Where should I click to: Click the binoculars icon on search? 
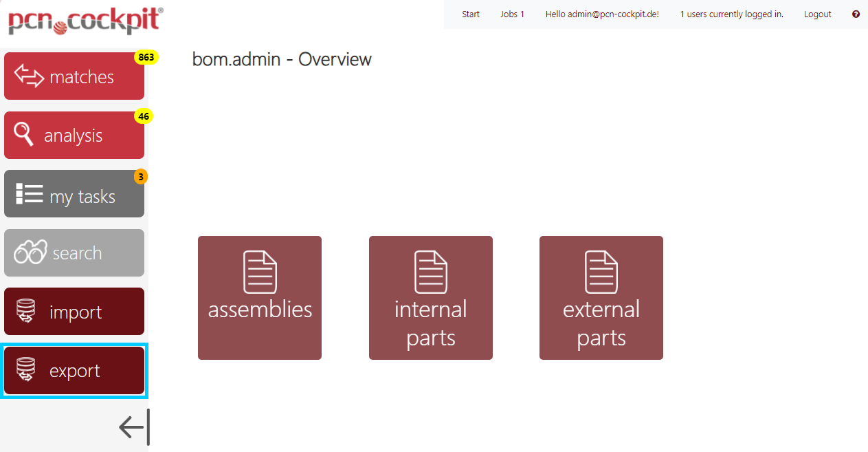[31, 252]
